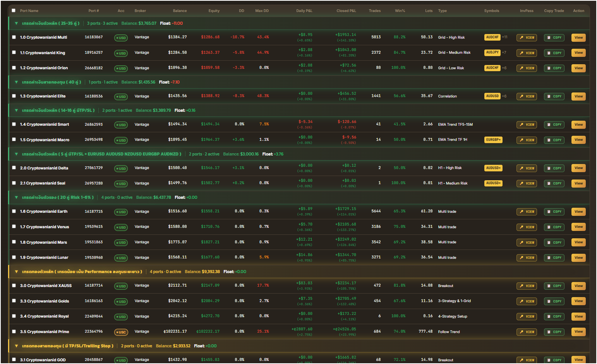Click InvPass VIEW for Earth row
This screenshot has height=364, width=597.
click(x=527, y=212)
